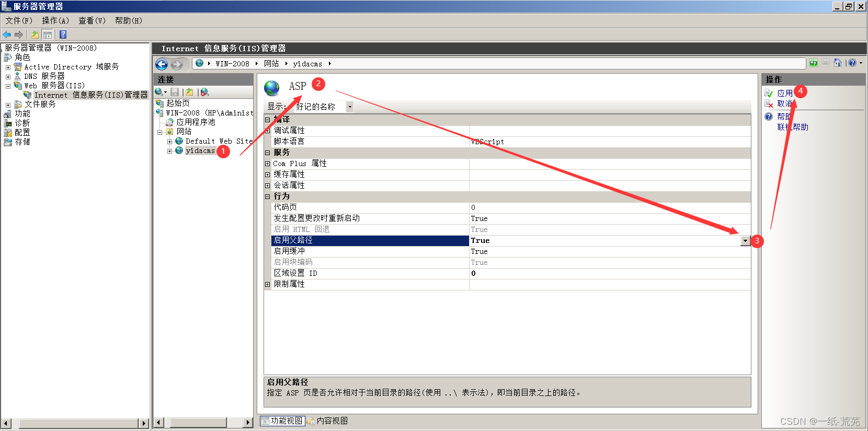The image size is (868, 431).
Task: Open the 查看(V) menu
Action: tap(92, 20)
